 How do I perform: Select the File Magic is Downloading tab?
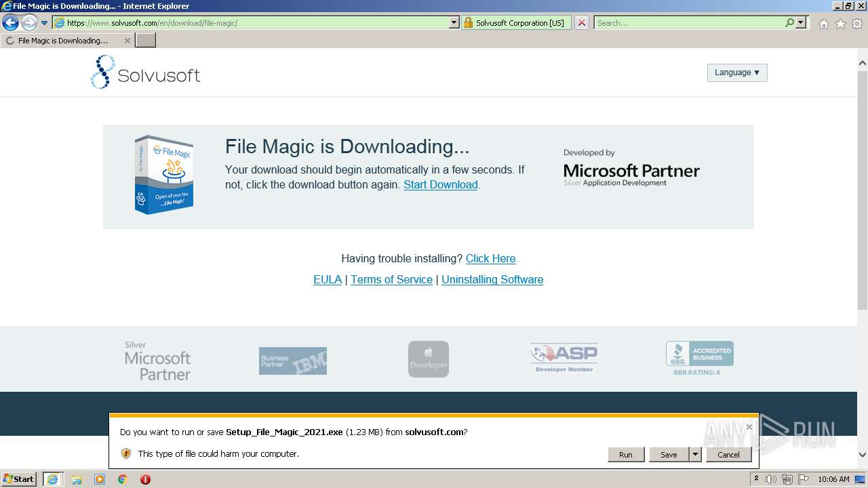(x=62, y=41)
